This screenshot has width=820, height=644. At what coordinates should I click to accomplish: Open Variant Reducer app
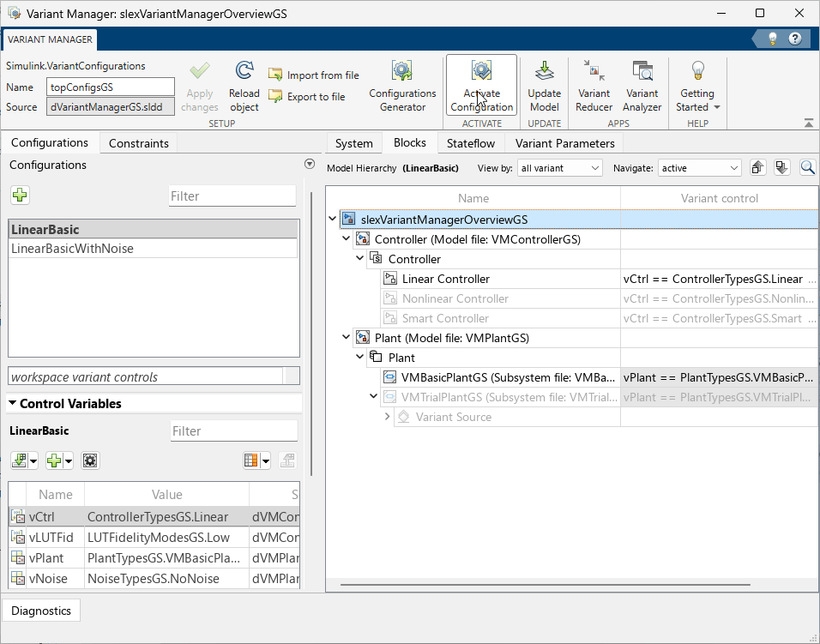(594, 87)
